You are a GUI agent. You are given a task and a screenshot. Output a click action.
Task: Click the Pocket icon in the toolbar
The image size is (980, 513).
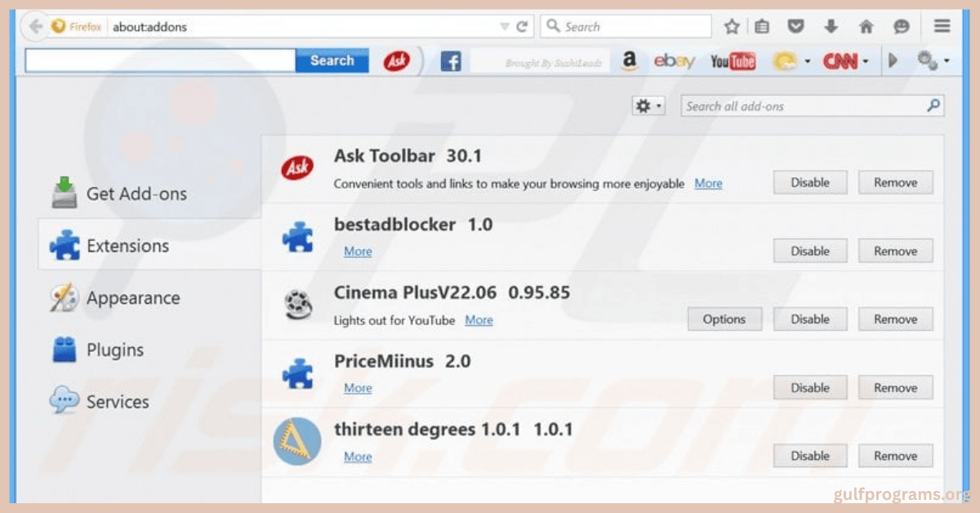(795, 27)
